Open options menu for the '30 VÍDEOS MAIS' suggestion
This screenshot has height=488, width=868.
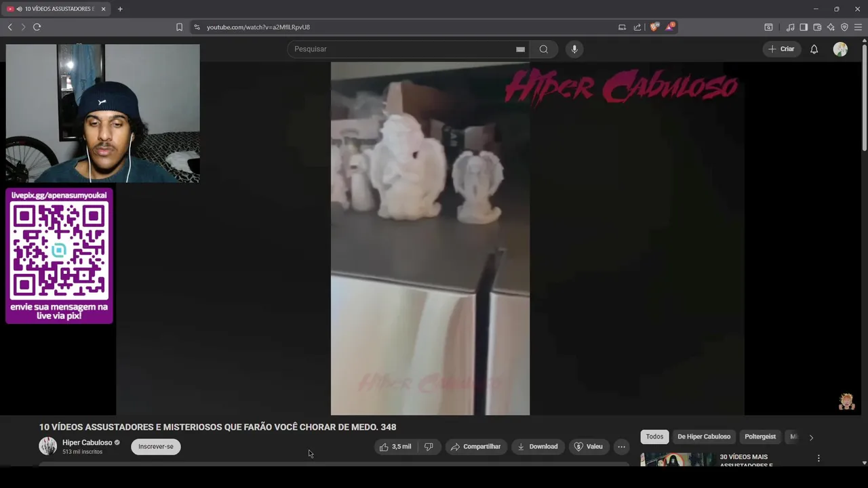(818, 459)
